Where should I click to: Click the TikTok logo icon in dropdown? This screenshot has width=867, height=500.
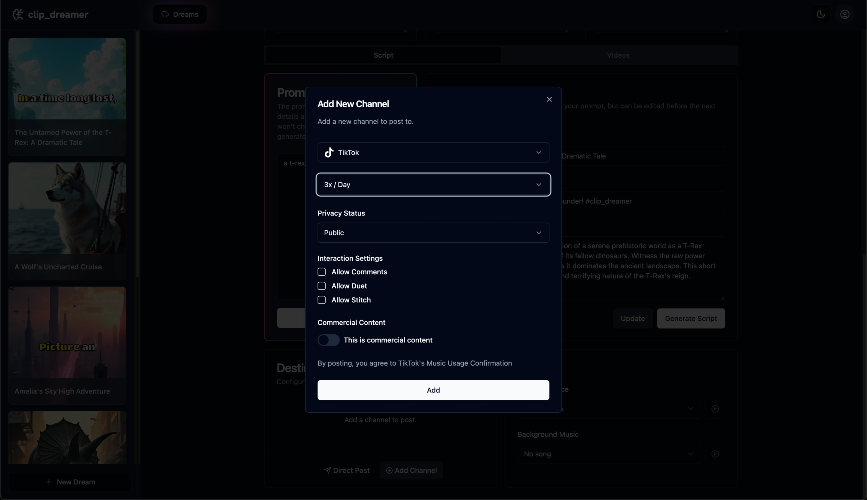[329, 153]
